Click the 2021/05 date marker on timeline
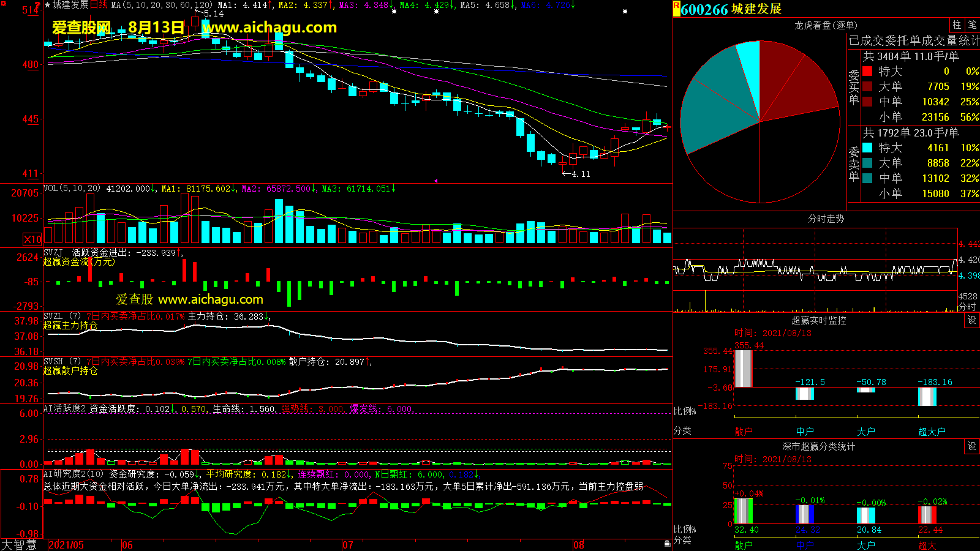 66,545
